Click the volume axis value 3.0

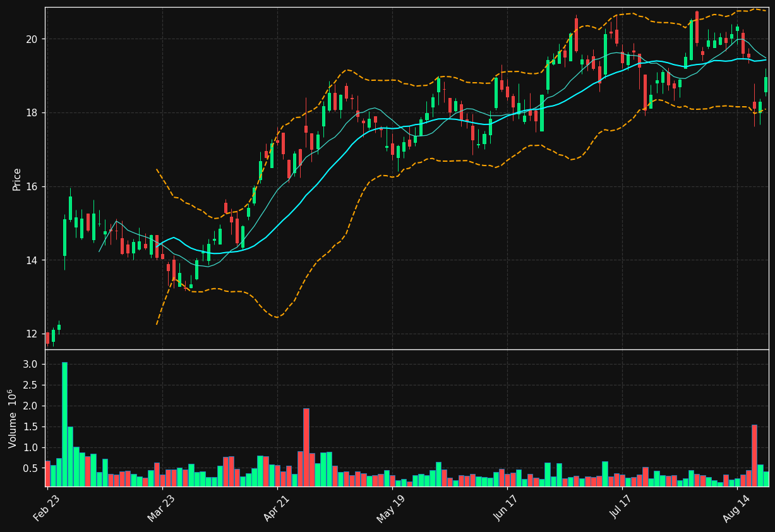(31, 365)
